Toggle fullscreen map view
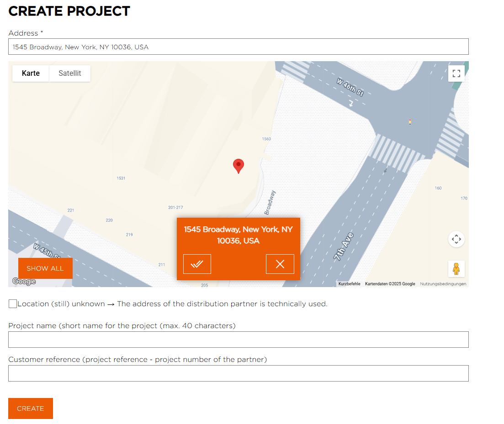 tap(456, 73)
